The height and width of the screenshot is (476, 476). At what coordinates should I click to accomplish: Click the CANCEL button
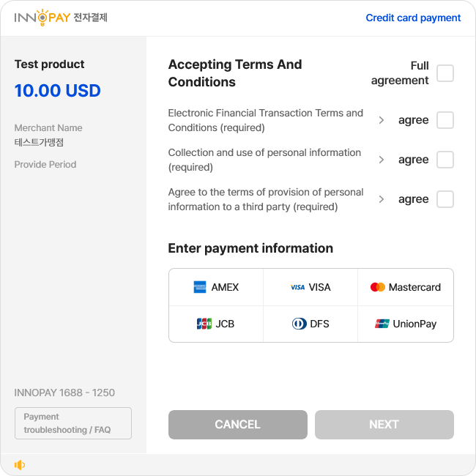238,425
